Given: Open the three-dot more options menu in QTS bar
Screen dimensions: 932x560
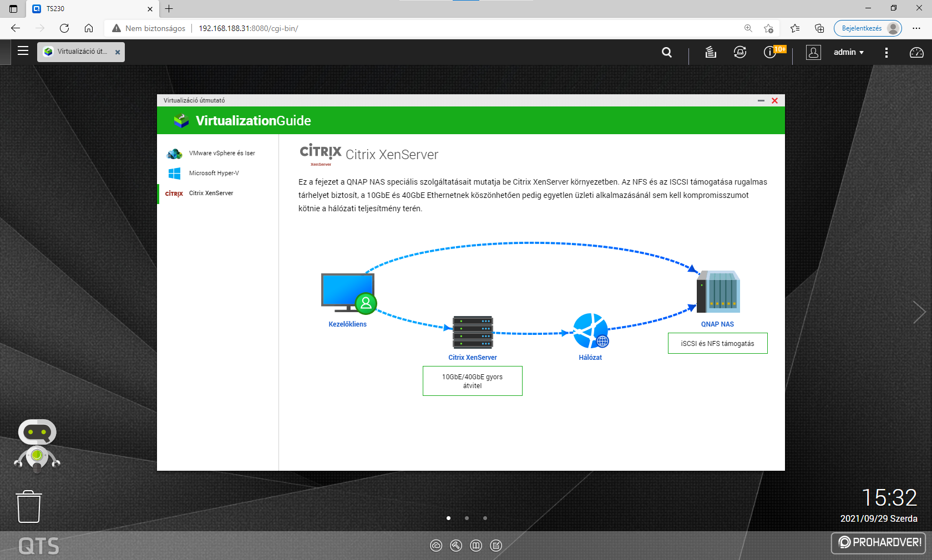Looking at the screenshot, I should 887,52.
